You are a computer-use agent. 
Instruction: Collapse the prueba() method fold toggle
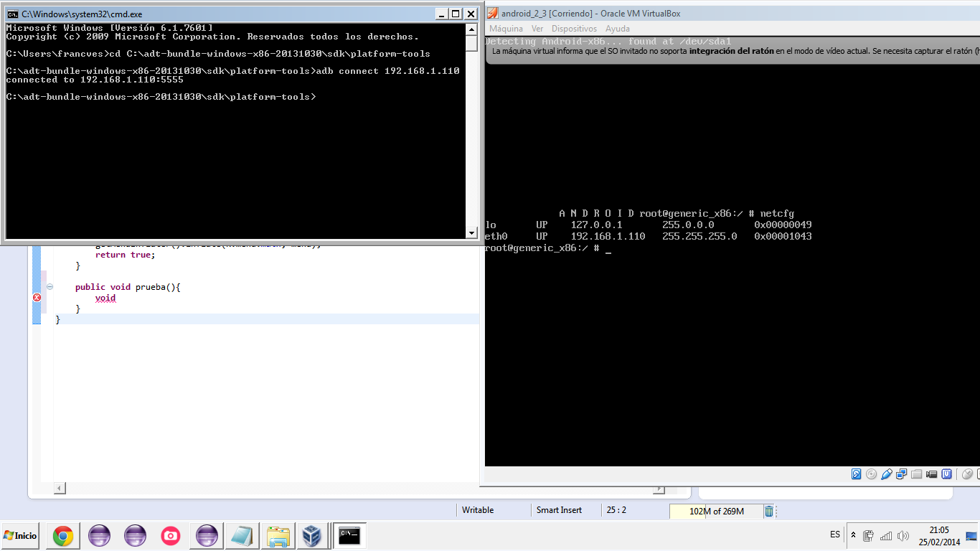tap(50, 287)
